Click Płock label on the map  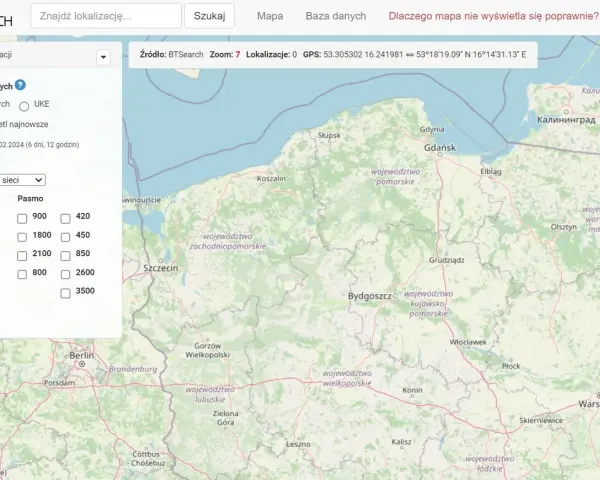point(511,366)
